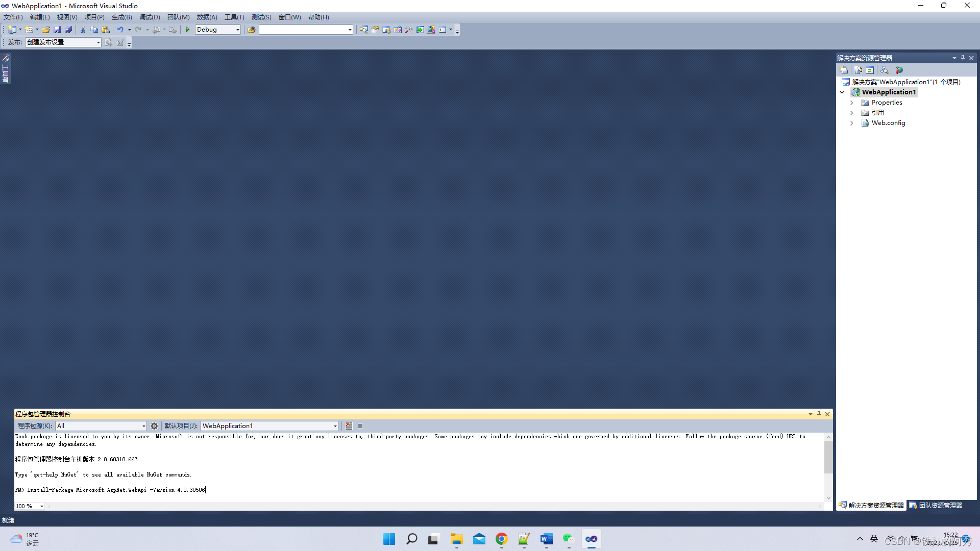Toggle the pin on Solution Explorer panel
980x551 pixels.
coord(963,58)
